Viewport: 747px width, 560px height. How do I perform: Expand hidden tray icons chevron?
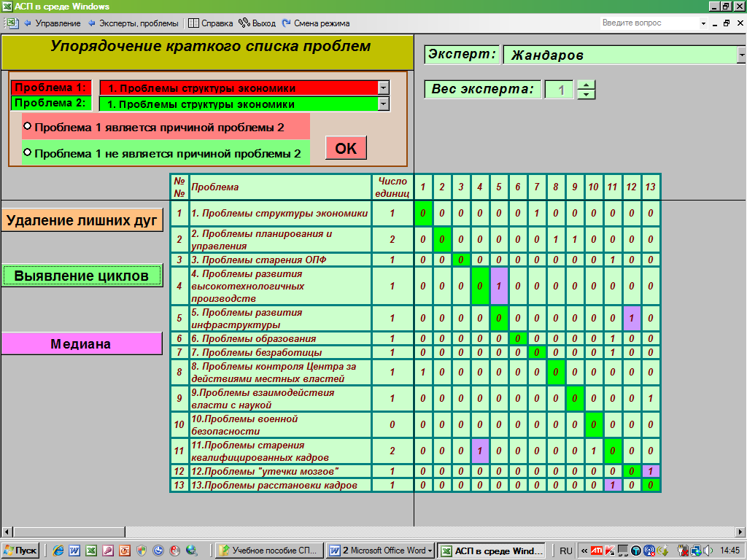[584, 551]
